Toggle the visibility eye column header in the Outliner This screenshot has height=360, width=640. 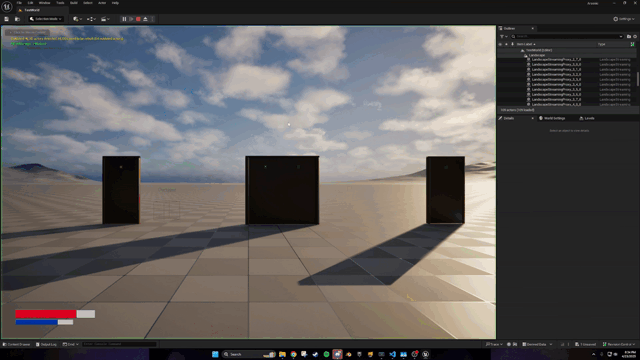(x=500, y=44)
